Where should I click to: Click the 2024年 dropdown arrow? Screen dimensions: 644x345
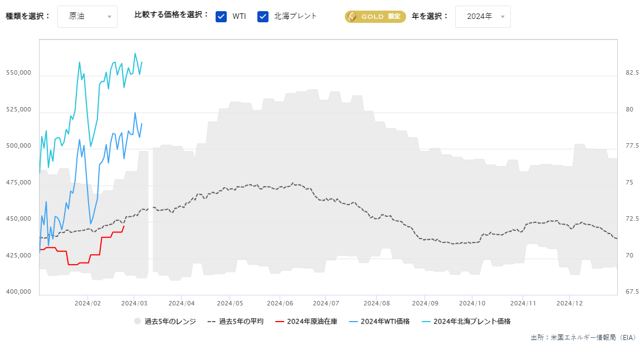(502, 17)
